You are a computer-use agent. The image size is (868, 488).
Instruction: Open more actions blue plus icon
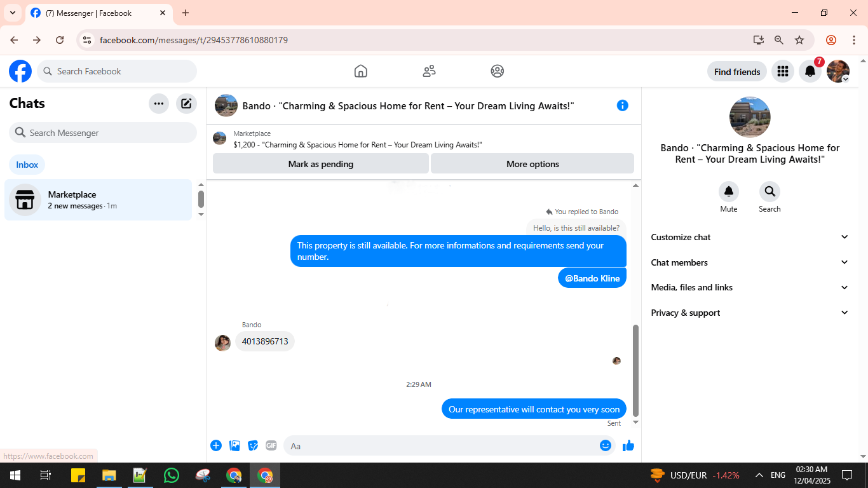tap(216, 445)
